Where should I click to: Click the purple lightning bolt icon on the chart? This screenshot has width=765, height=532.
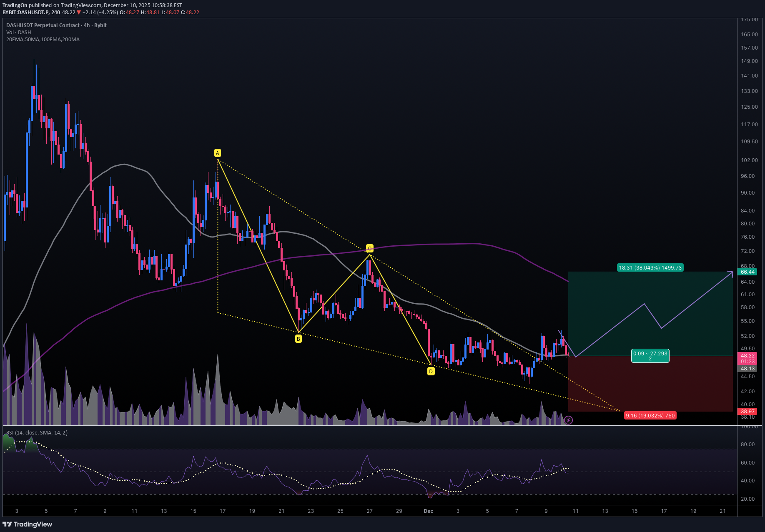coord(569,420)
